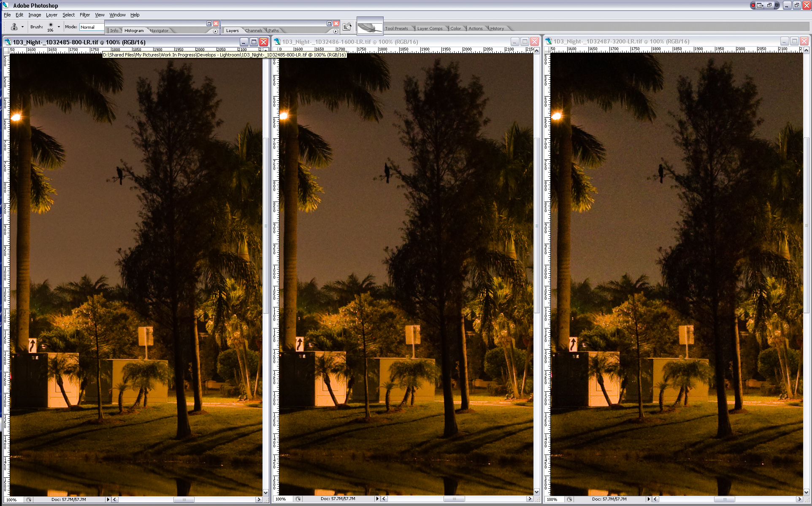Open the Window menu
Image resolution: width=812 pixels, height=506 pixels.
point(117,15)
